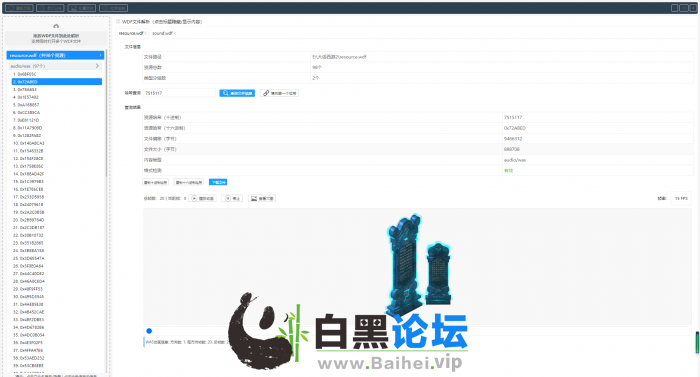The image size is (700, 377).
Task: Click the blue download button under results
Action: pyautogui.click(x=218, y=182)
